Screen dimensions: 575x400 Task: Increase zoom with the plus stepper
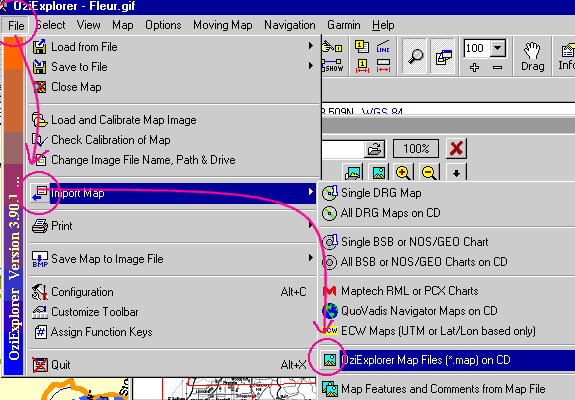pyautogui.click(x=475, y=67)
